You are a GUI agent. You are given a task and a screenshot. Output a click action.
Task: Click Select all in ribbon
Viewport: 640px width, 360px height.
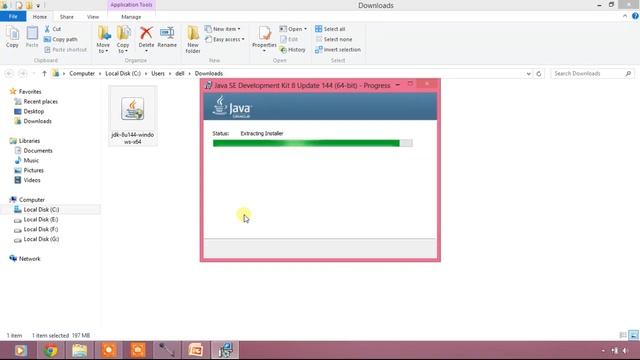330,29
